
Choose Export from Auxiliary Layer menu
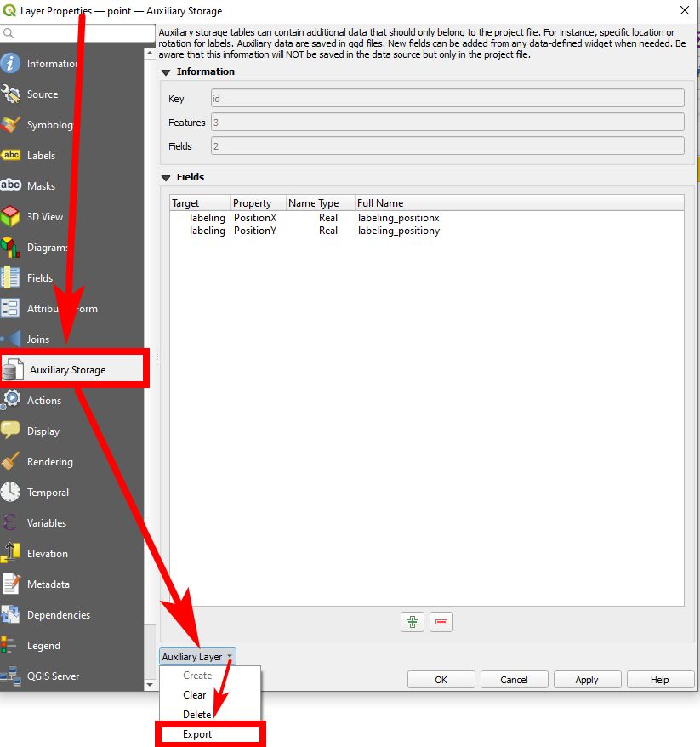pos(210,734)
